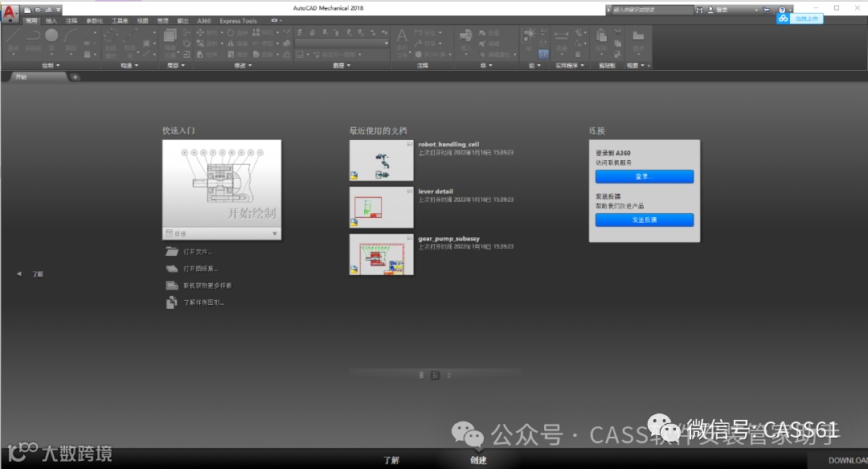Click the Insert block (插入) icon

(465, 36)
